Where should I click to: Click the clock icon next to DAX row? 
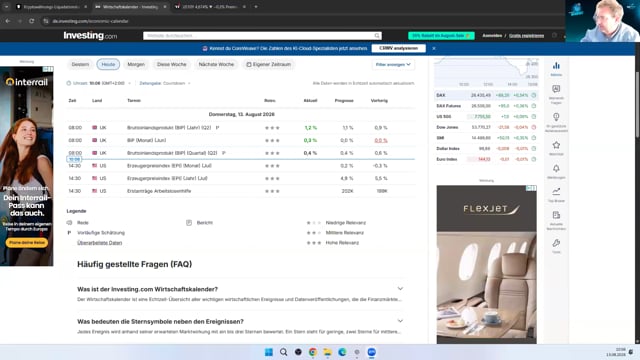click(533, 95)
